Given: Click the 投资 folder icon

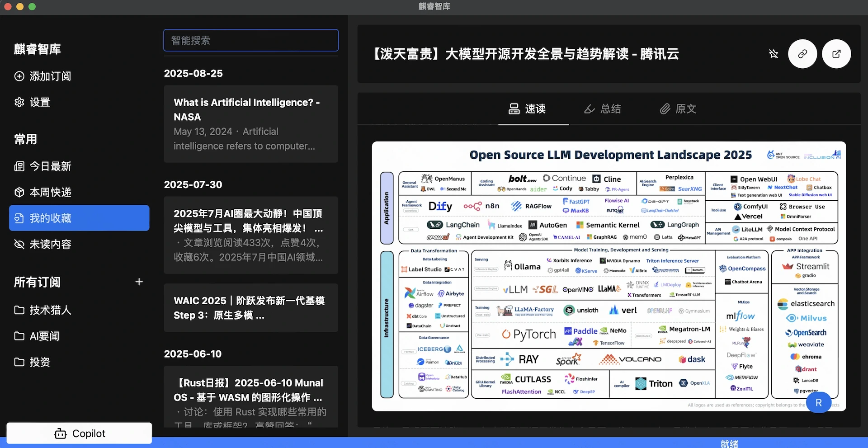Looking at the screenshot, I should [19, 362].
